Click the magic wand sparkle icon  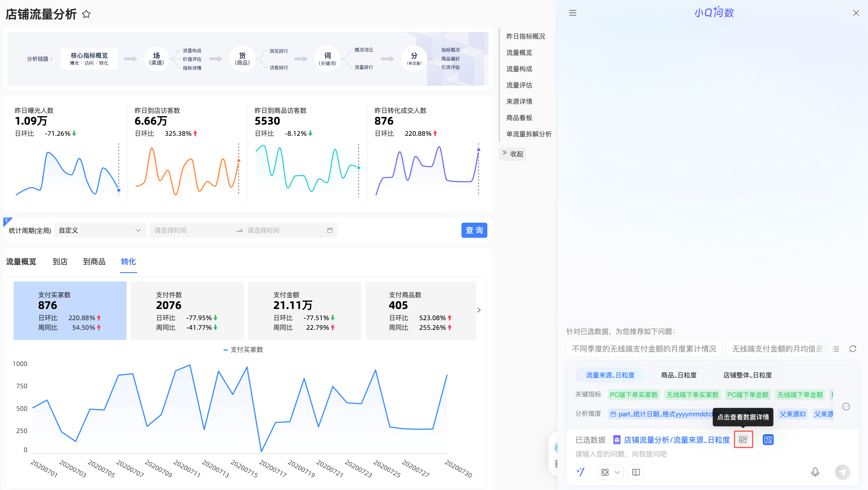pos(580,472)
